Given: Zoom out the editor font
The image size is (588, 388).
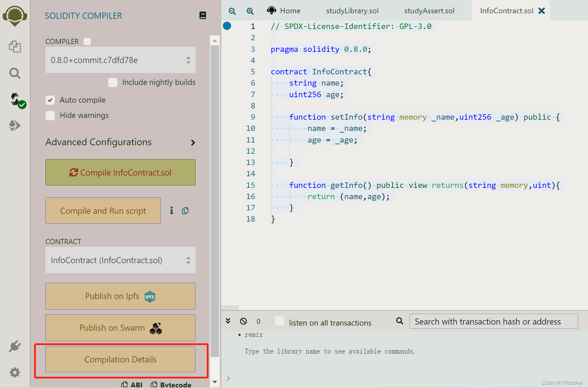Looking at the screenshot, I should (x=232, y=11).
